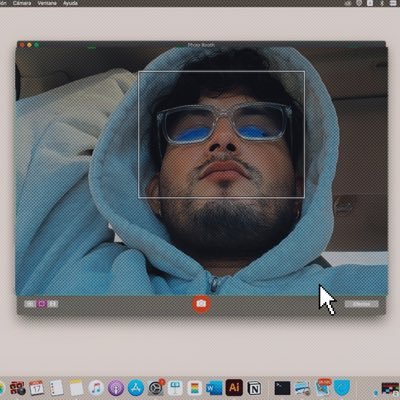Launch Podcasts from the Dock
This screenshot has width=400, height=400.
(x=116, y=388)
